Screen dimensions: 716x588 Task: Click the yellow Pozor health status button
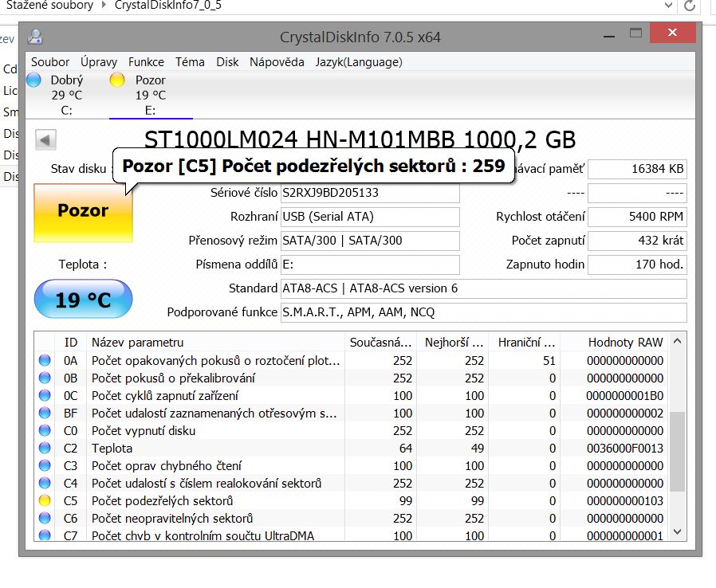point(83,213)
